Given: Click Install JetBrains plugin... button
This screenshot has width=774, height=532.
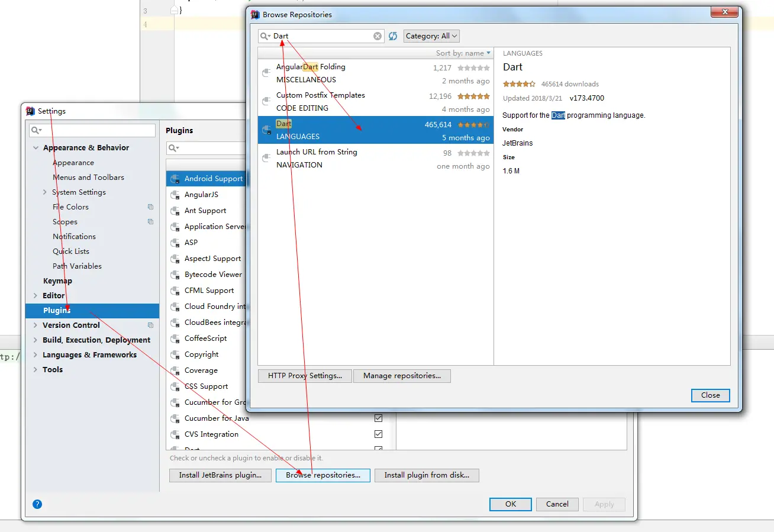Looking at the screenshot, I should [x=220, y=475].
